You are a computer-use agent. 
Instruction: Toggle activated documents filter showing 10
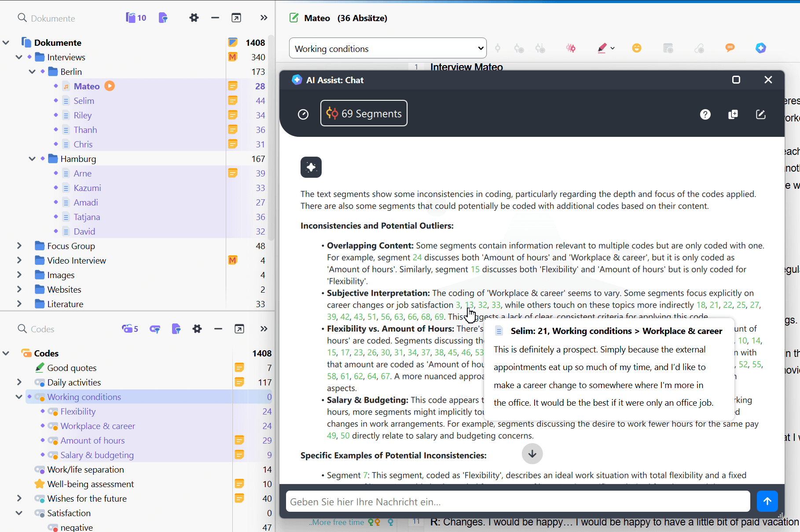coord(136,18)
